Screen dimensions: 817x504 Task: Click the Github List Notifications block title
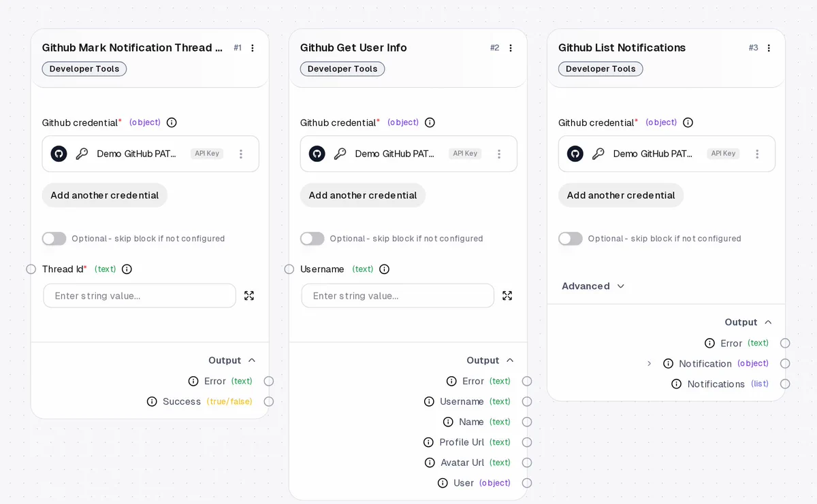click(x=622, y=48)
